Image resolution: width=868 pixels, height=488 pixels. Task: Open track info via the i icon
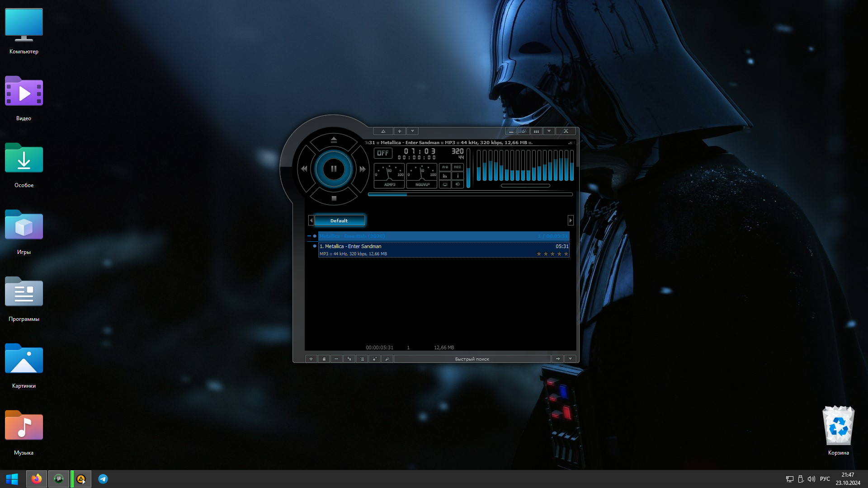(458, 176)
